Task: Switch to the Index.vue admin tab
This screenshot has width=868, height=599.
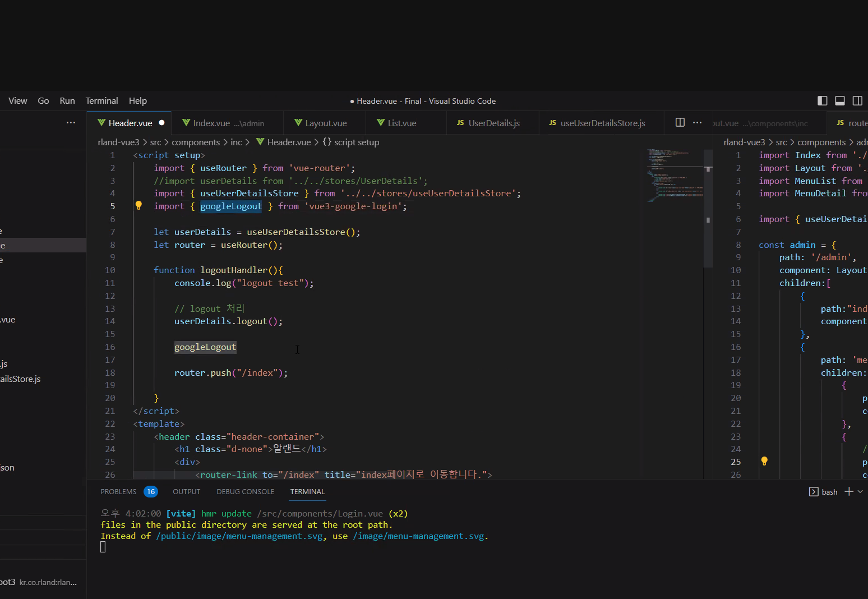Action: click(x=227, y=123)
